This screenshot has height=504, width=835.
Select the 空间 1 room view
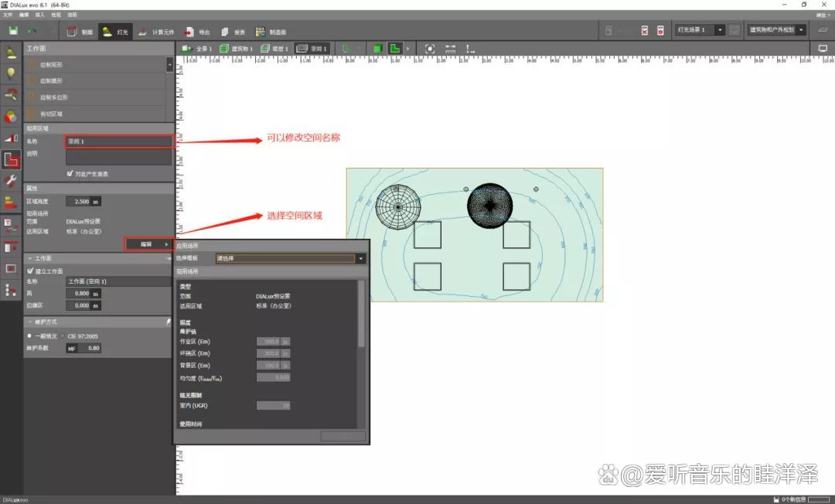pyautogui.click(x=312, y=49)
